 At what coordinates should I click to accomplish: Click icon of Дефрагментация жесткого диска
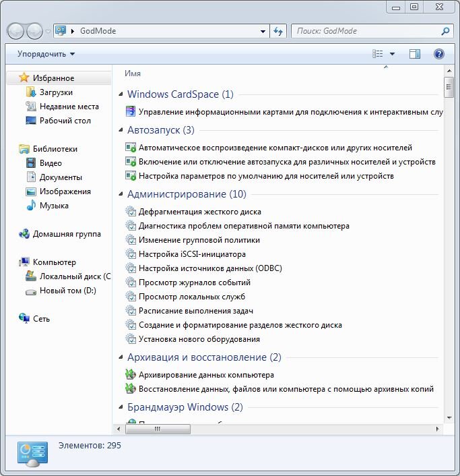click(131, 212)
